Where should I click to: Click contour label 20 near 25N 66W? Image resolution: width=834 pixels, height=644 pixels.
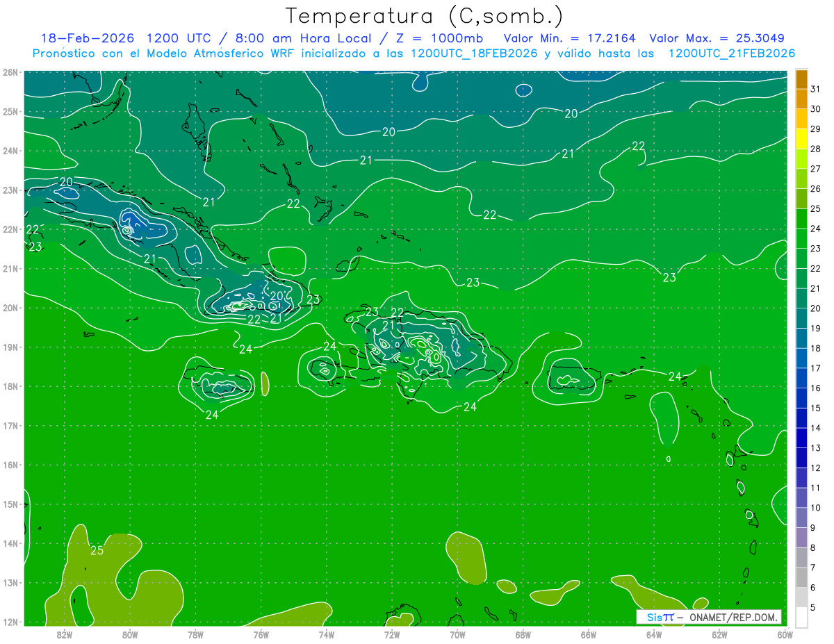pos(571,114)
